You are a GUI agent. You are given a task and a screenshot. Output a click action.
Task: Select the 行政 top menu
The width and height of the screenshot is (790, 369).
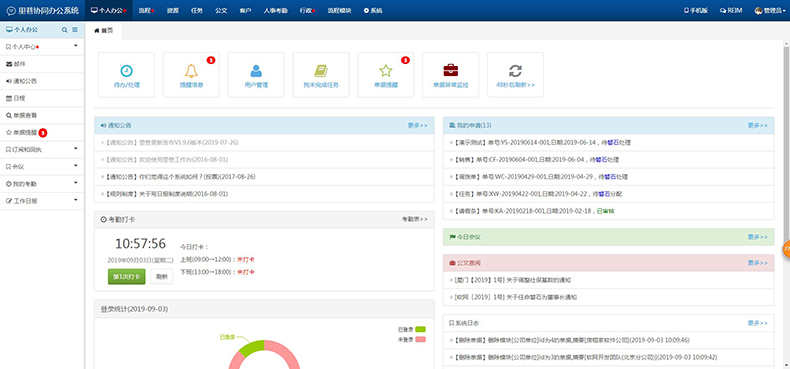pyautogui.click(x=307, y=11)
